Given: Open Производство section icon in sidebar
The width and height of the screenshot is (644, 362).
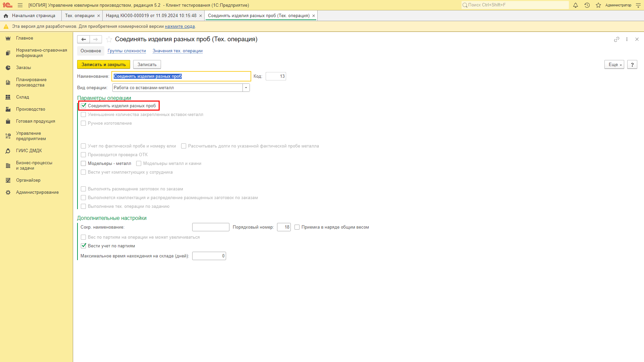Looking at the screenshot, I should [x=8, y=109].
